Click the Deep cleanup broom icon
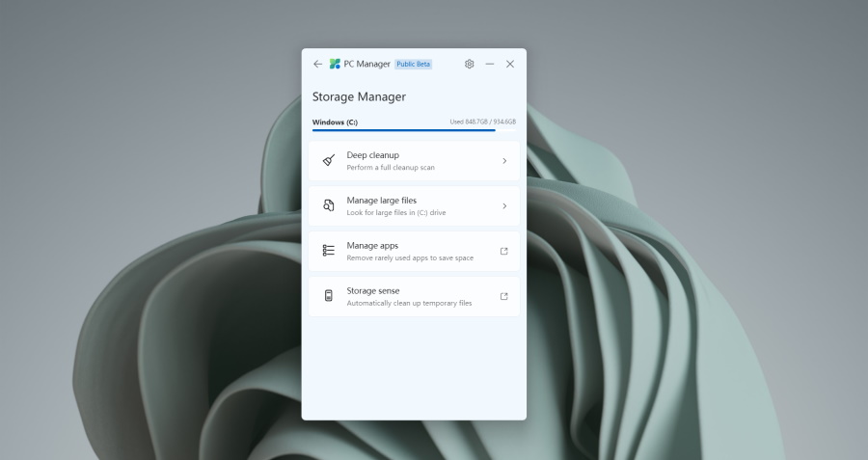This screenshot has width=868, height=460. click(x=329, y=160)
